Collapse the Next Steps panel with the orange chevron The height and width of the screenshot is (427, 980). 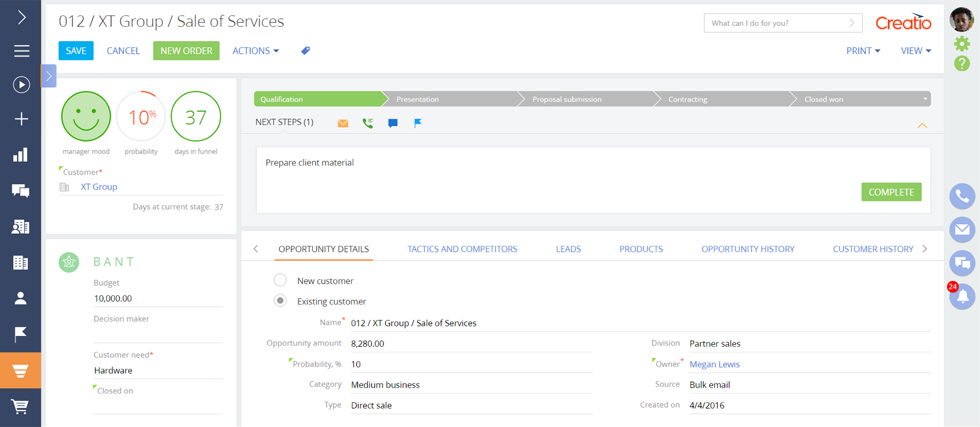922,126
